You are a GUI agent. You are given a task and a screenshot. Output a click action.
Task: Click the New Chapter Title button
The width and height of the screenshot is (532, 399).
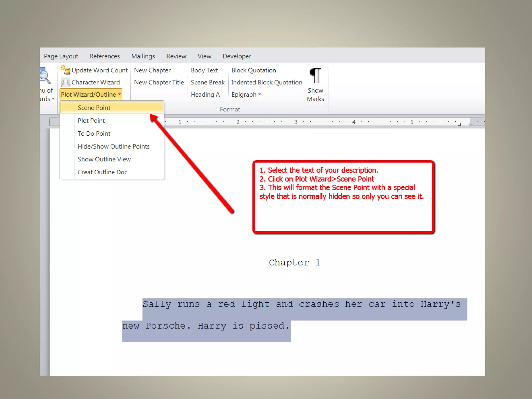[x=159, y=82]
